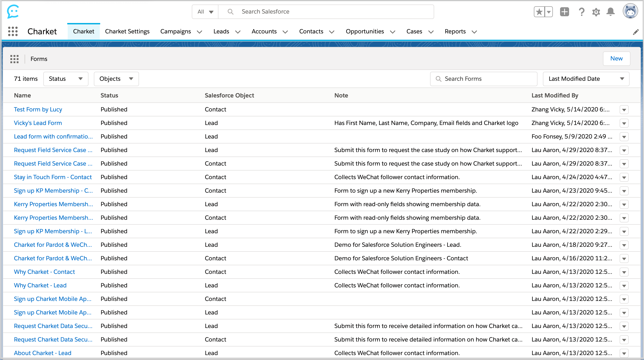Expand the Reports tab chevron
Viewport: 644px width, 360px height.
tap(474, 32)
